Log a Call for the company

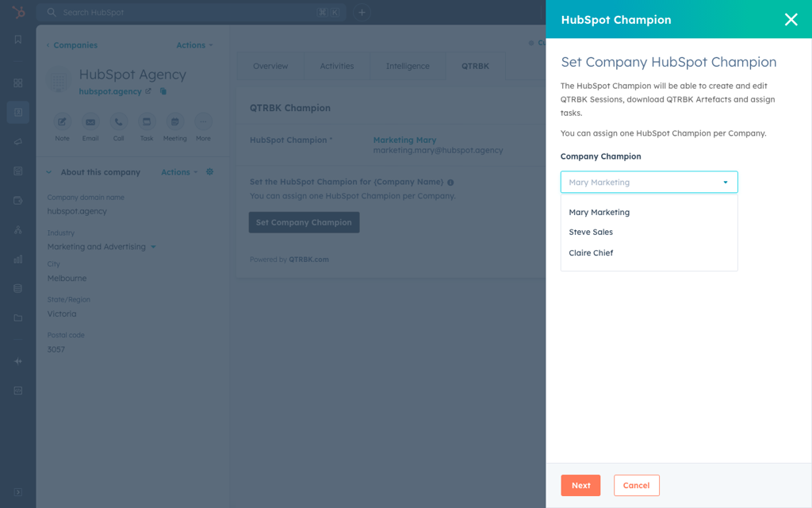pyautogui.click(x=119, y=121)
